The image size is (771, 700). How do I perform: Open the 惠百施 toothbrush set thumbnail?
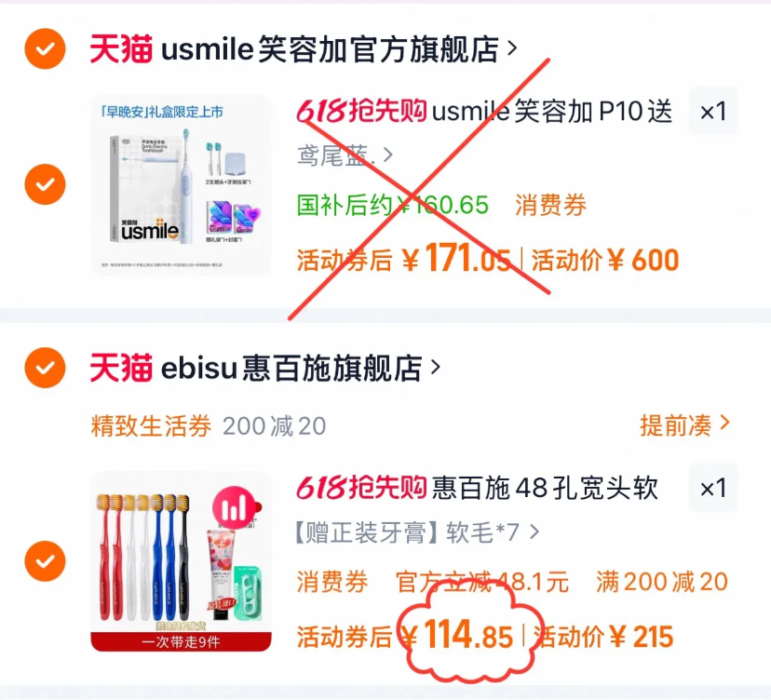[181, 561]
